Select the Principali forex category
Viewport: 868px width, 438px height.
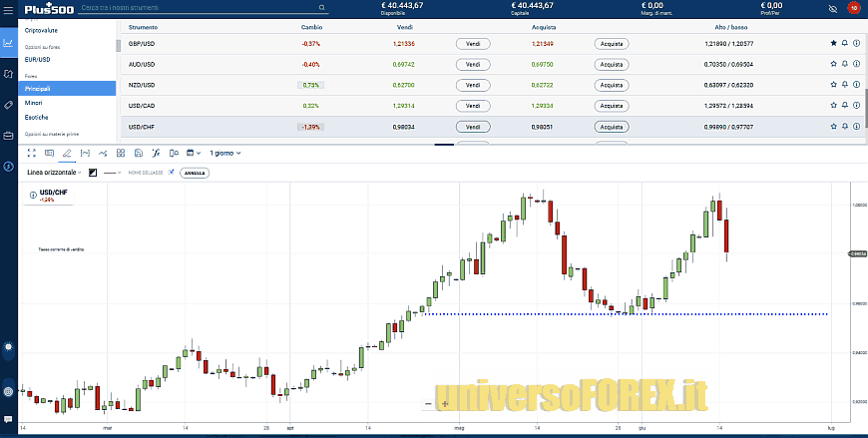pyautogui.click(x=67, y=88)
